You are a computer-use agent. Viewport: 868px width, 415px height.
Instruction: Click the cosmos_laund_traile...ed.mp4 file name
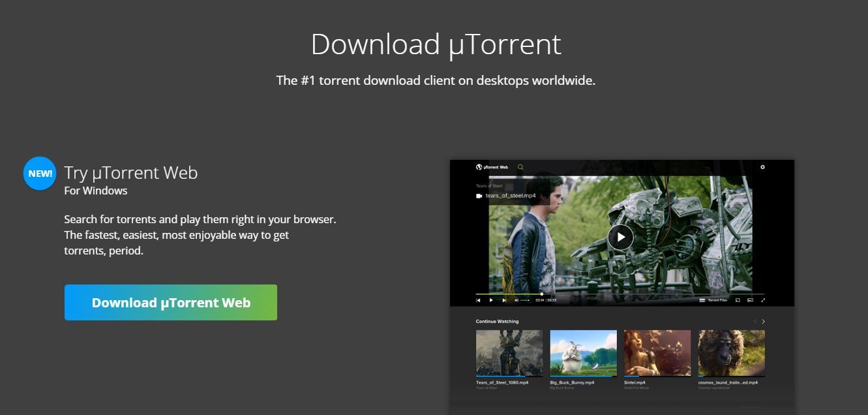(x=728, y=382)
